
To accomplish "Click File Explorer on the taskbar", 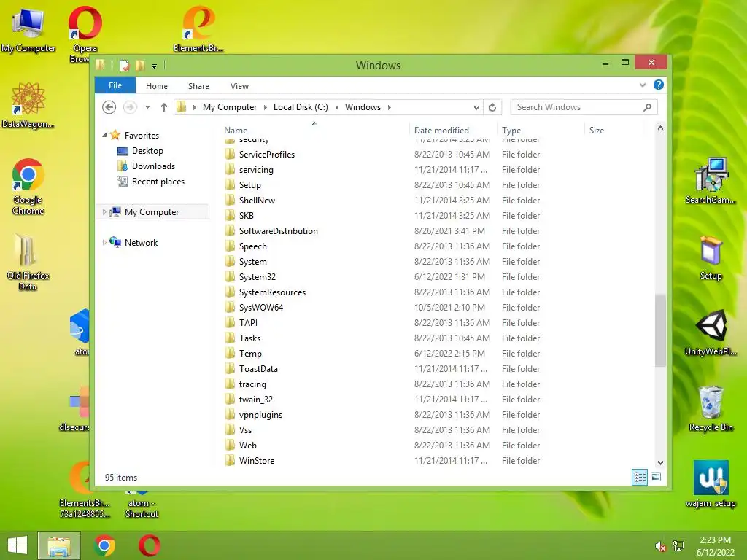I will click(59, 545).
